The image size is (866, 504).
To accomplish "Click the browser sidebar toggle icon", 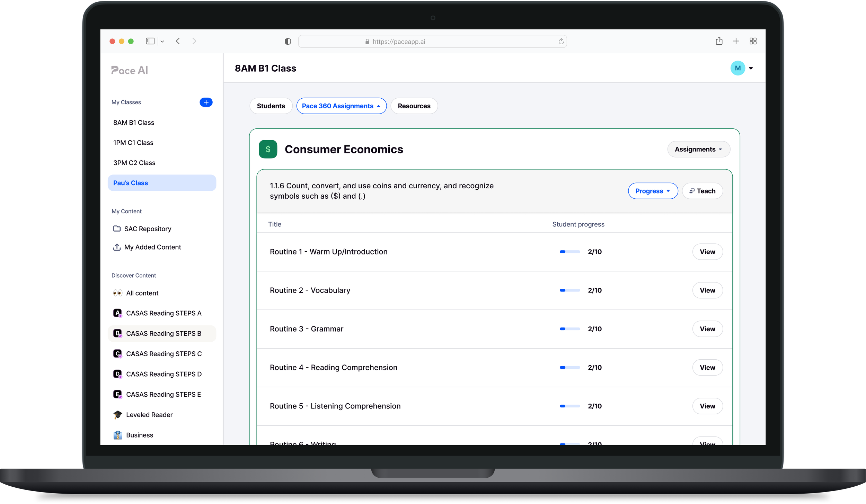I will click(150, 41).
